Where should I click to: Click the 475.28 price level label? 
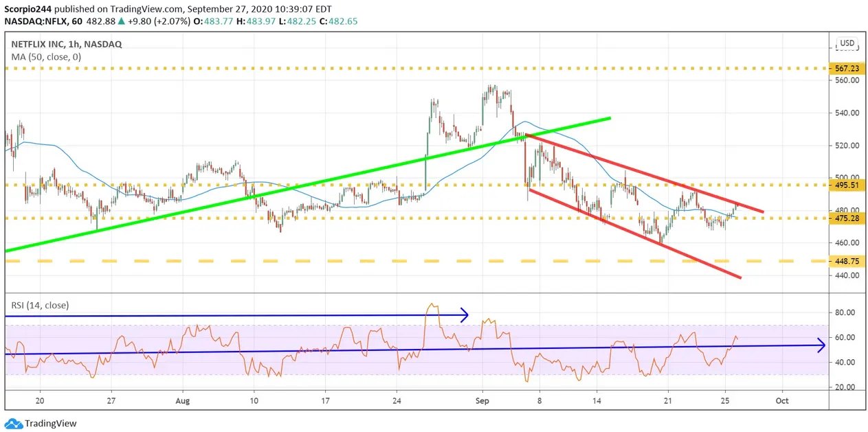[847, 218]
